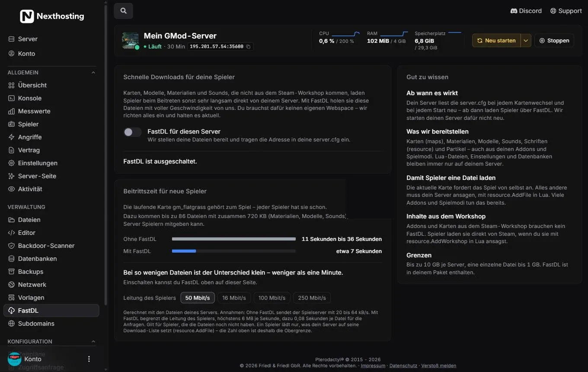Enable FastDL für diesen Server switch
Viewport: 588px width, 372px height.
(x=132, y=132)
